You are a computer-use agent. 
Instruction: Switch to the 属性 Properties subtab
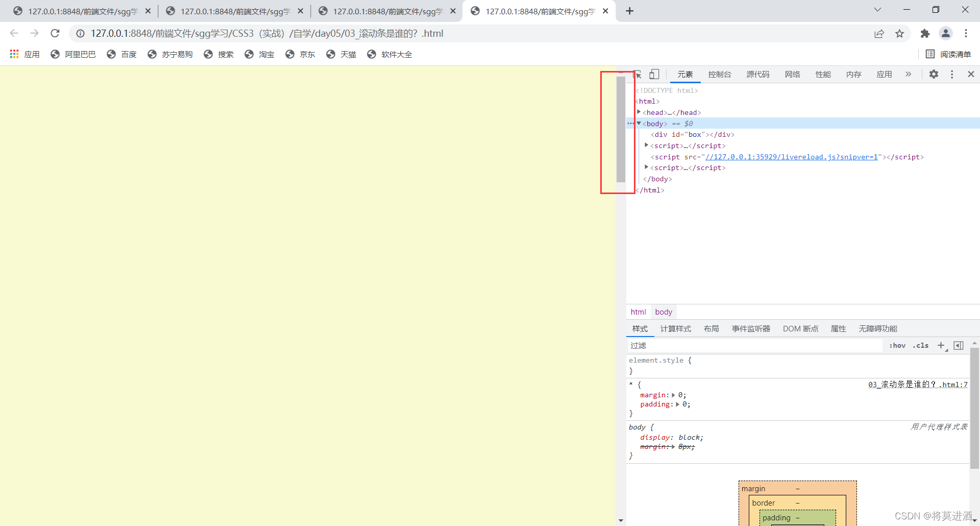click(x=838, y=329)
